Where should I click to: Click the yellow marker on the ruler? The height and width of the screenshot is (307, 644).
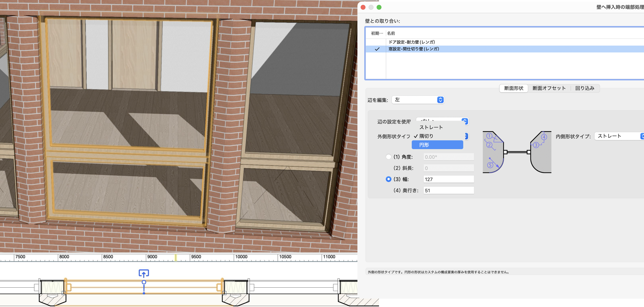pos(176,258)
